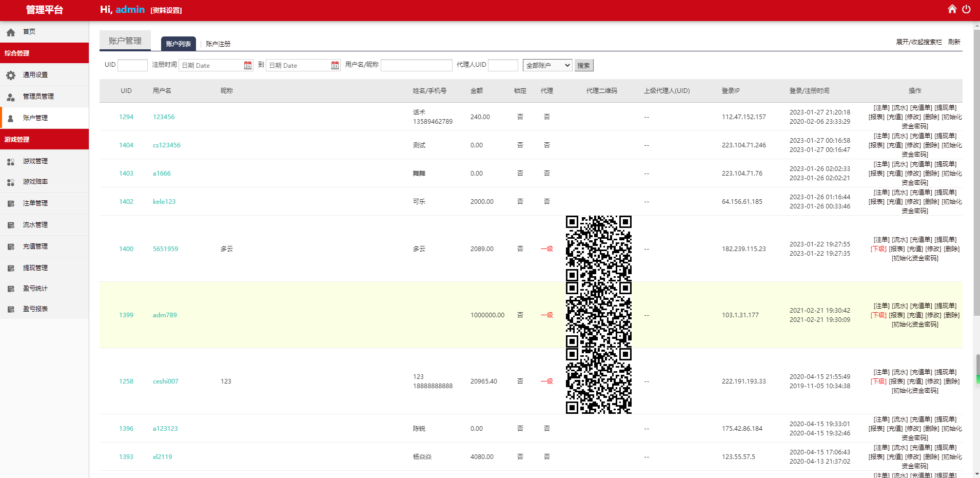Open username kele123 link
The width and height of the screenshot is (980, 478).
[164, 202]
